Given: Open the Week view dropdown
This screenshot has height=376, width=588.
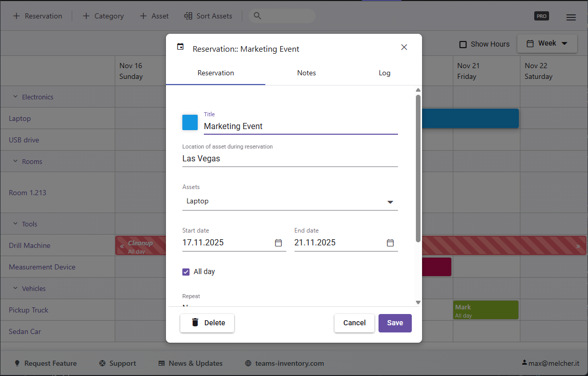Looking at the screenshot, I should 548,44.
